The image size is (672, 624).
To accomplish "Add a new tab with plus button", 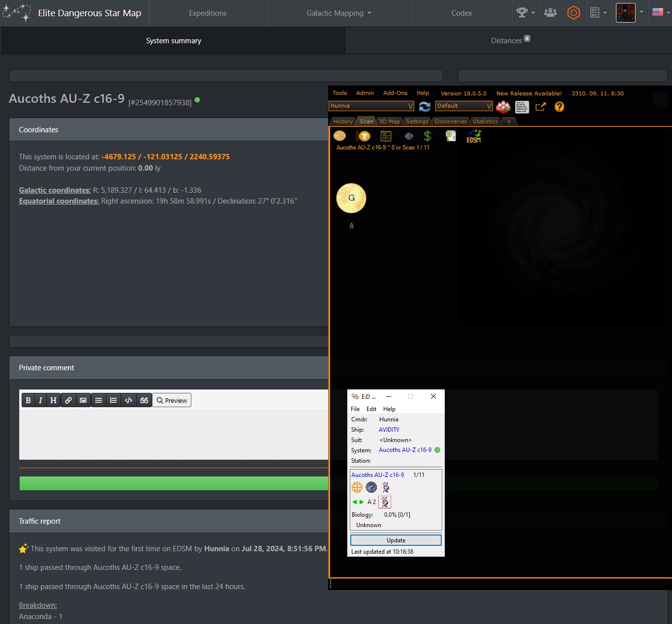I will (509, 121).
